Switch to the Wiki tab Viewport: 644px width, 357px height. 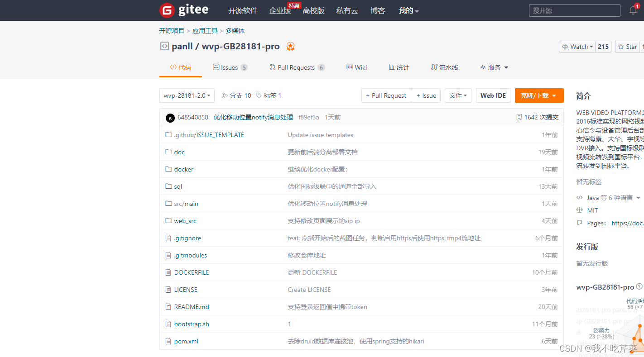[356, 67]
